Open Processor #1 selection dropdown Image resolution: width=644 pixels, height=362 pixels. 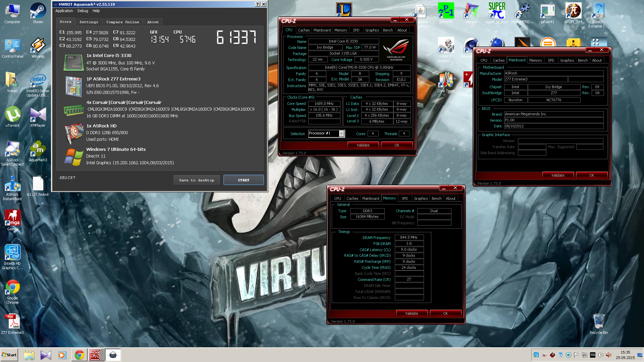point(326,133)
